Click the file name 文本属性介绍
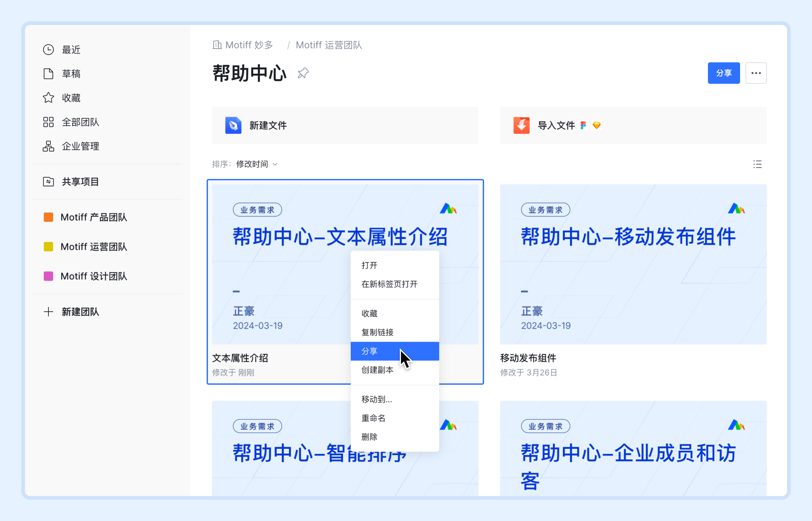 [240, 358]
